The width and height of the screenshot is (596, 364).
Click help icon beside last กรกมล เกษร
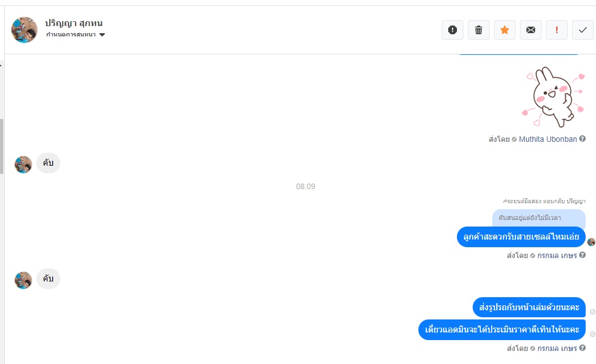point(582,348)
